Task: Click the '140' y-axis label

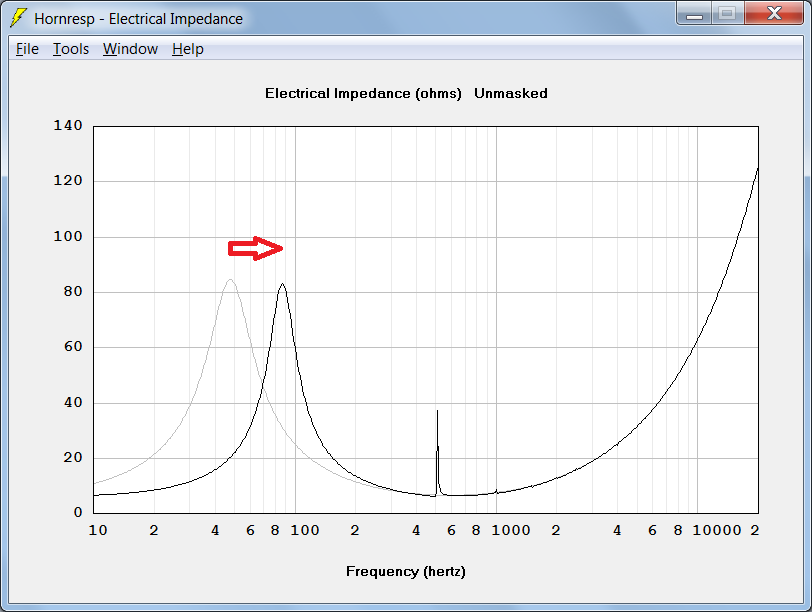Action: pos(68,125)
